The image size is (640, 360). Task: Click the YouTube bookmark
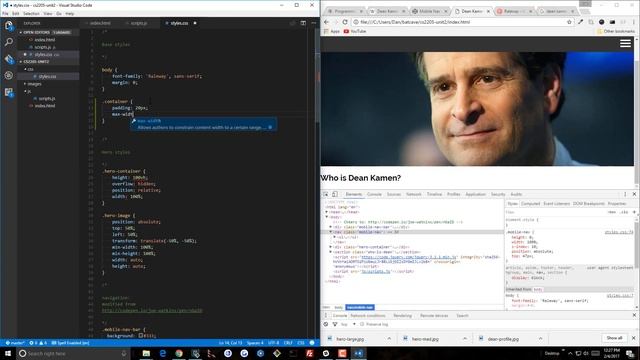(355, 31)
